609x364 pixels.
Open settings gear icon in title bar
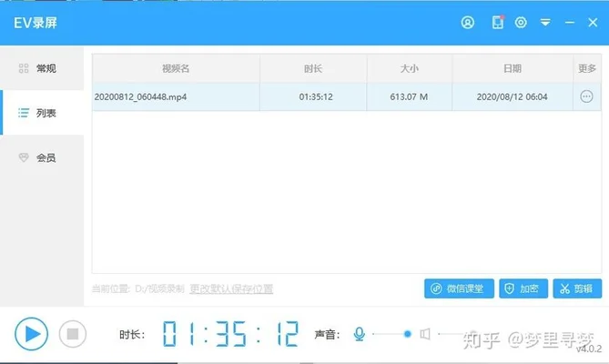(x=521, y=23)
